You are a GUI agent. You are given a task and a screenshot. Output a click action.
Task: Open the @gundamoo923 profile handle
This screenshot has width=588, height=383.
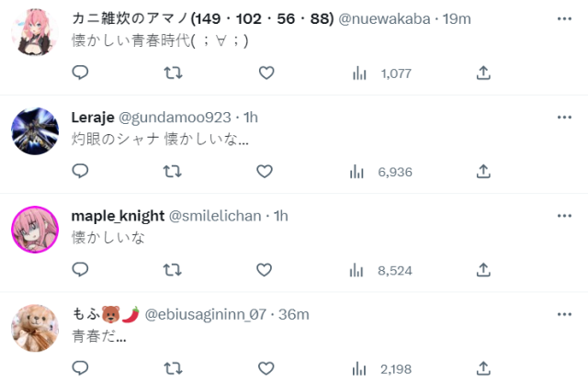tap(175, 118)
